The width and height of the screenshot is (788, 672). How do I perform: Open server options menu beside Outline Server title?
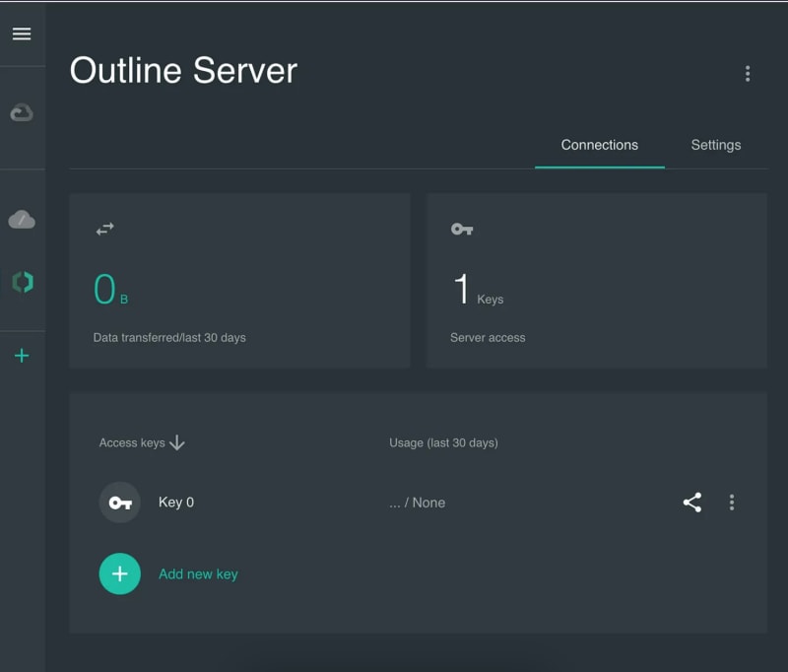748,73
